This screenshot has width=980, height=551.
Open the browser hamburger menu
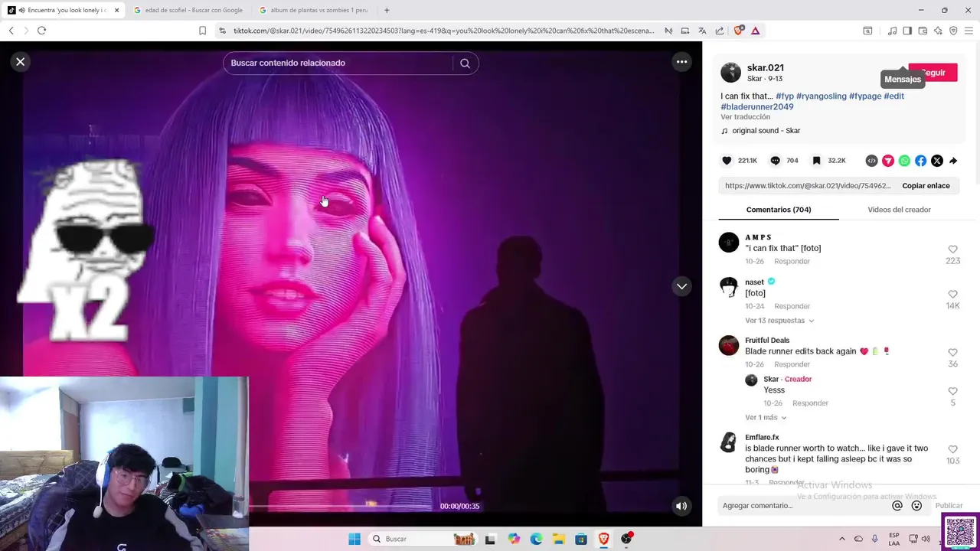(969, 31)
